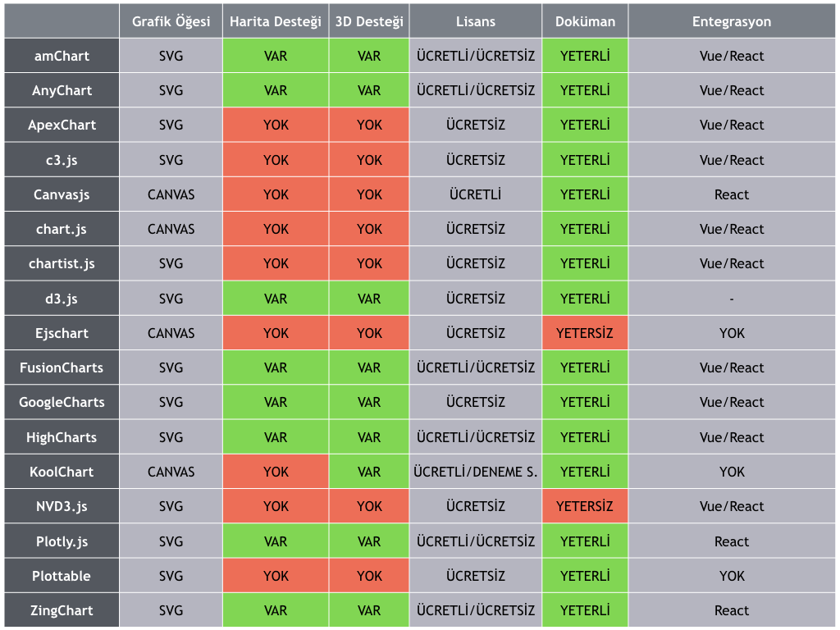Click the green 3D VAR cell for KoolChart
Image resolution: width=840 pixels, height=630 pixels.
[369, 472]
